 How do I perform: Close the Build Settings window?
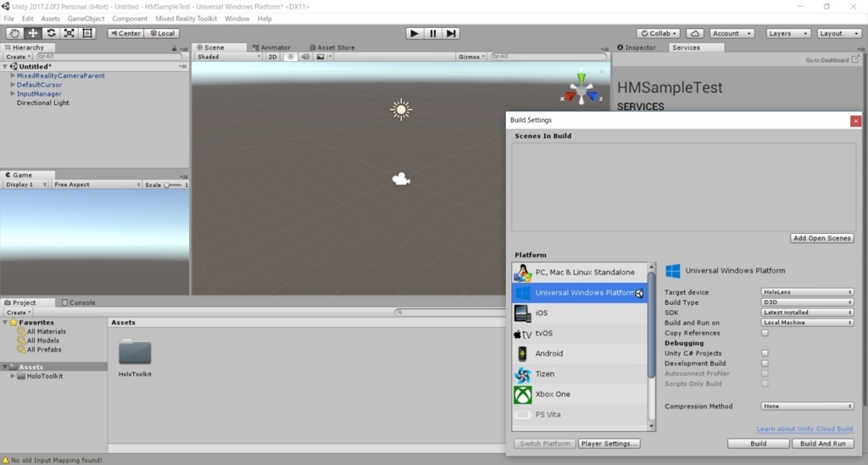(x=855, y=120)
